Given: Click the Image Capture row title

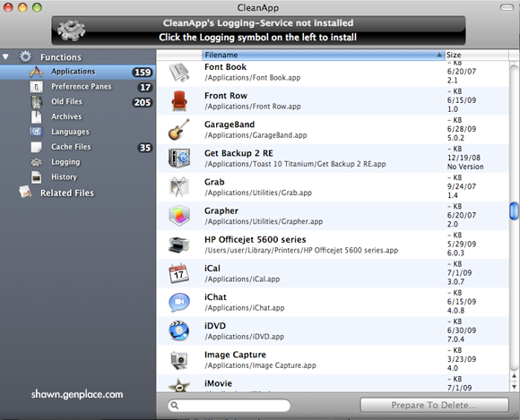Looking at the screenshot, I should (235, 355).
